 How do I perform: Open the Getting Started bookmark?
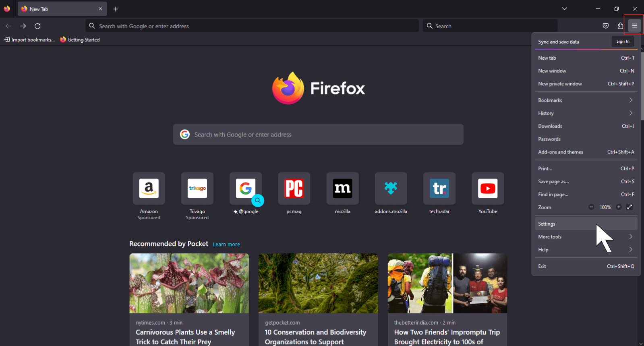(80, 39)
